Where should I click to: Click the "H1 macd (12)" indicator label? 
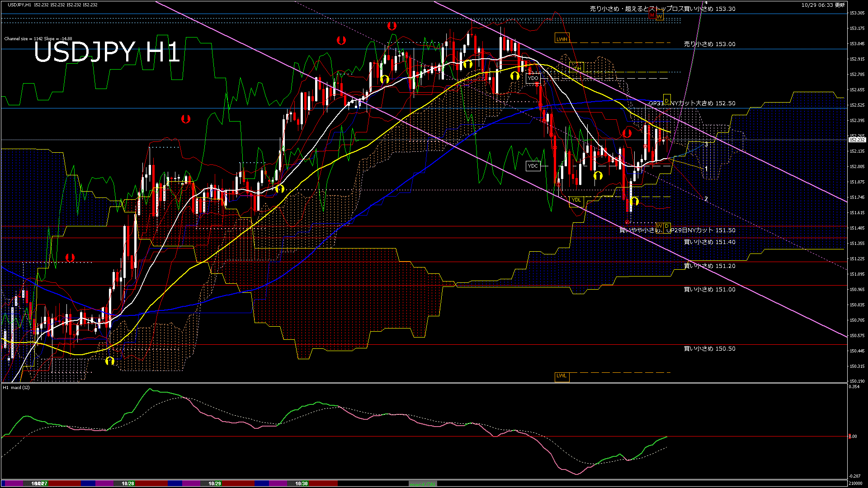(16, 387)
